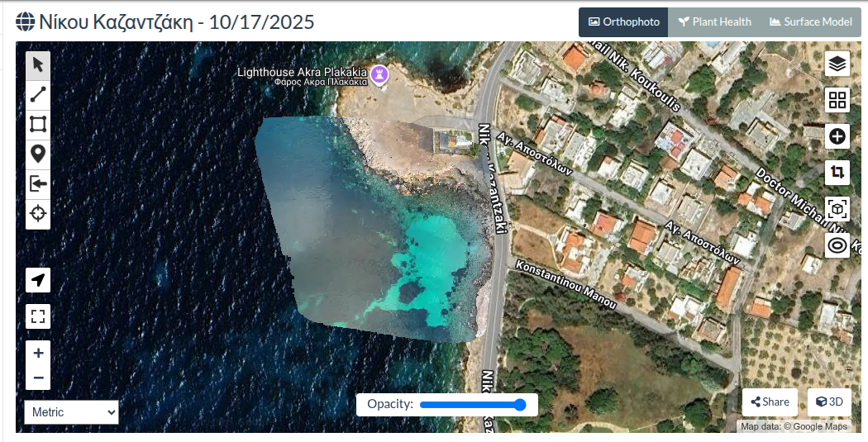Select the map pin annotation tool
Image resolution: width=868 pixels, height=442 pixels.
tap(38, 154)
